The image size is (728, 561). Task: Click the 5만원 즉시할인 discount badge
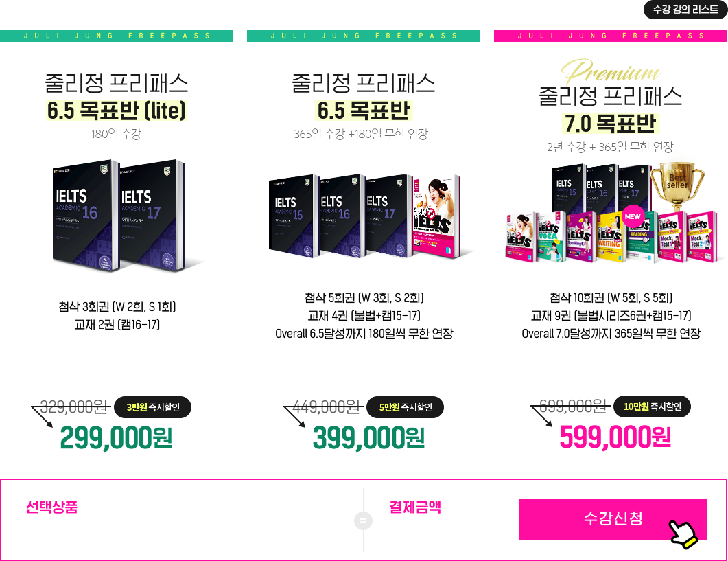tap(406, 407)
